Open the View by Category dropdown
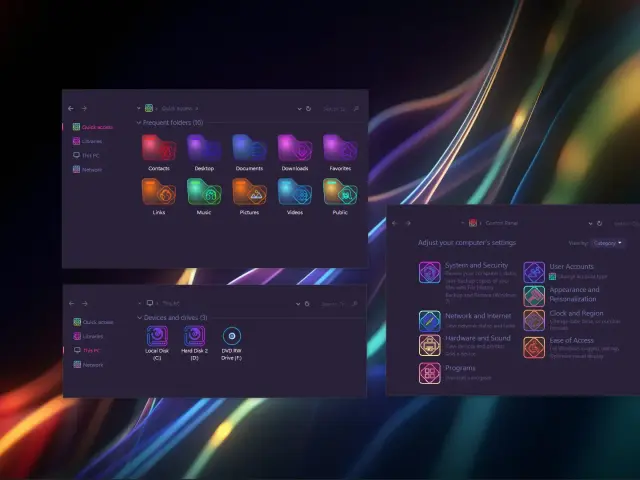The image size is (640, 480). point(608,243)
